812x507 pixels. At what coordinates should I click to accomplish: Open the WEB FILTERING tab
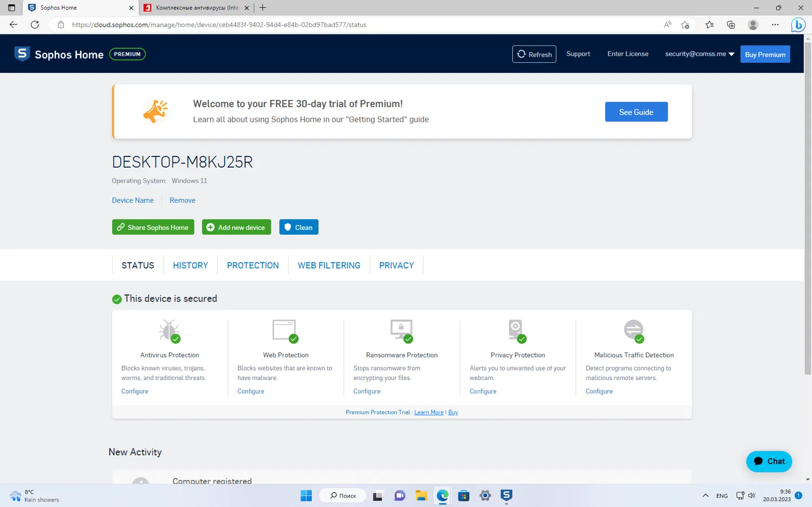point(329,265)
